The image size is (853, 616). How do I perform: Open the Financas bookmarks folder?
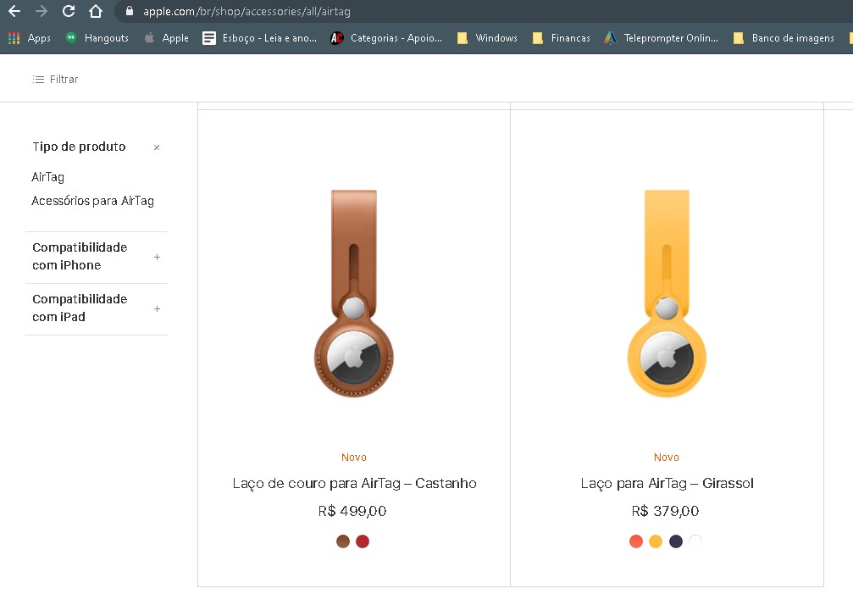[561, 37]
